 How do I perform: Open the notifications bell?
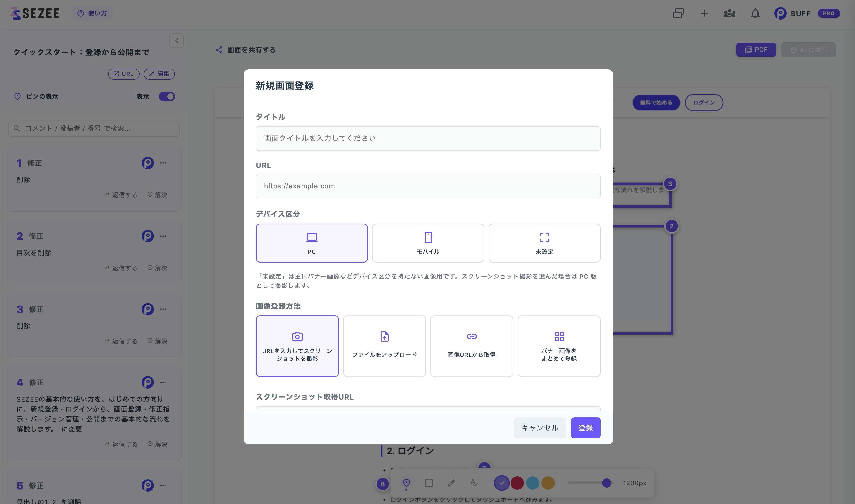point(755,14)
